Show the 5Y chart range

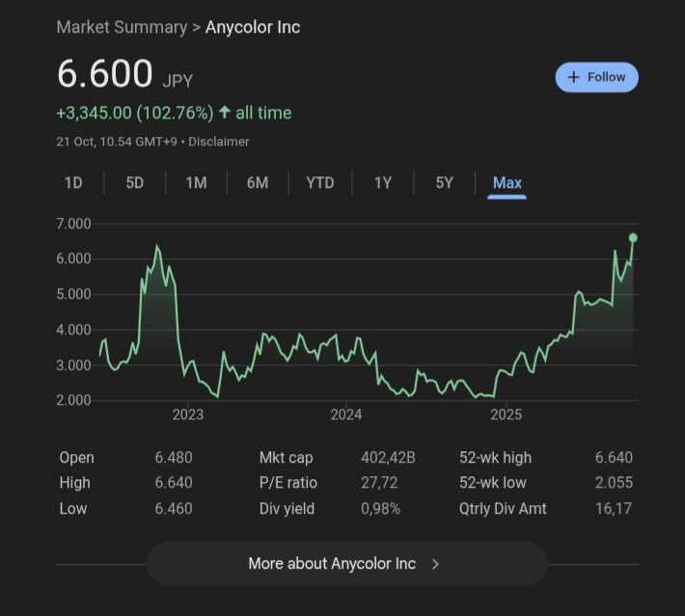pyautogui.click(x=444, y=182)
